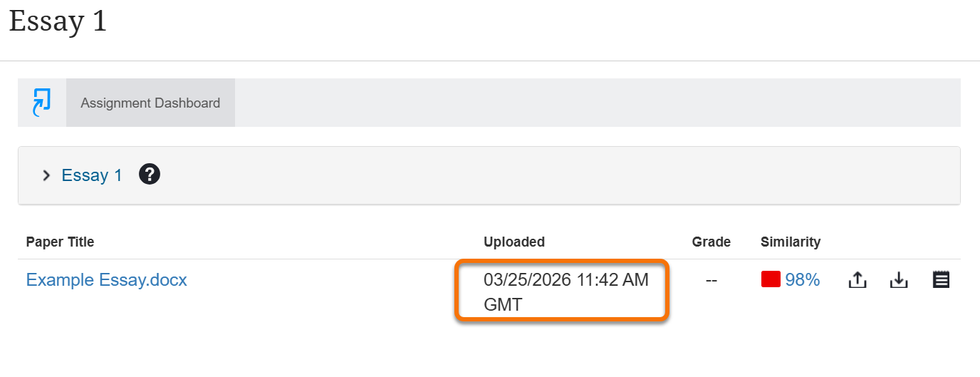Click the 03/25/2026 11:42 AM upload timestamp
The image size is (980, 377).
click(x=566, y=280)
